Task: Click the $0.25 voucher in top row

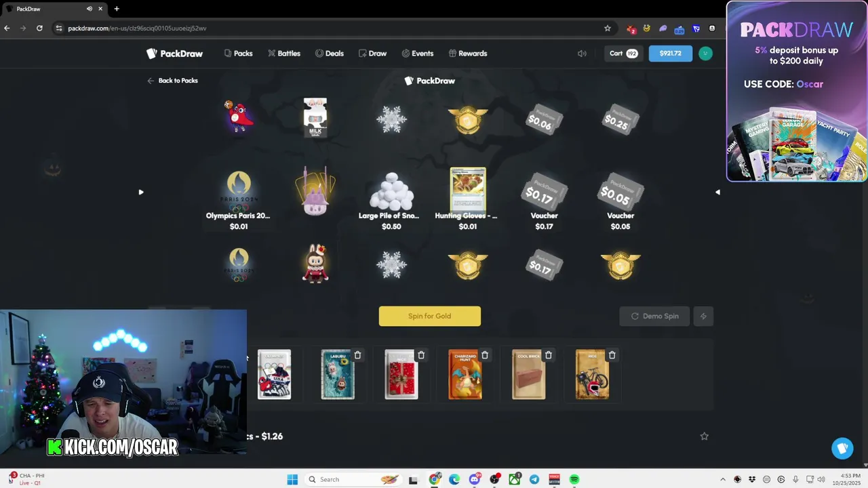Action: (619, 121)
